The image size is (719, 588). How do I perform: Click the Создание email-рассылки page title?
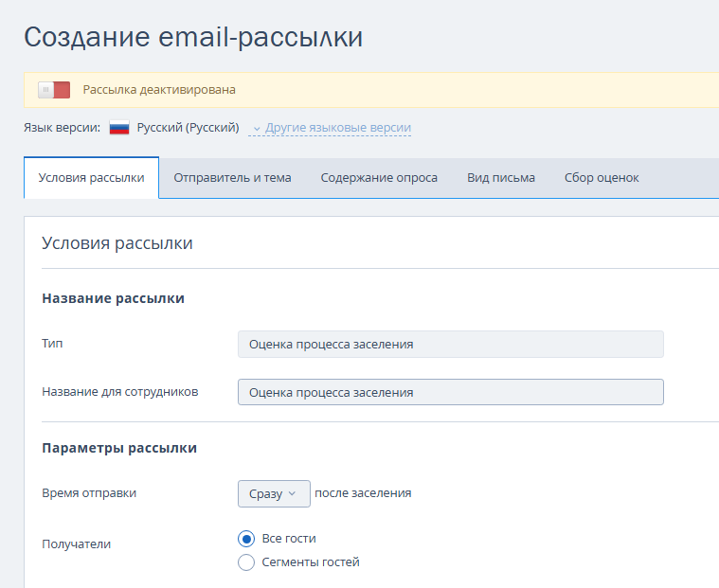pos(193,37)
